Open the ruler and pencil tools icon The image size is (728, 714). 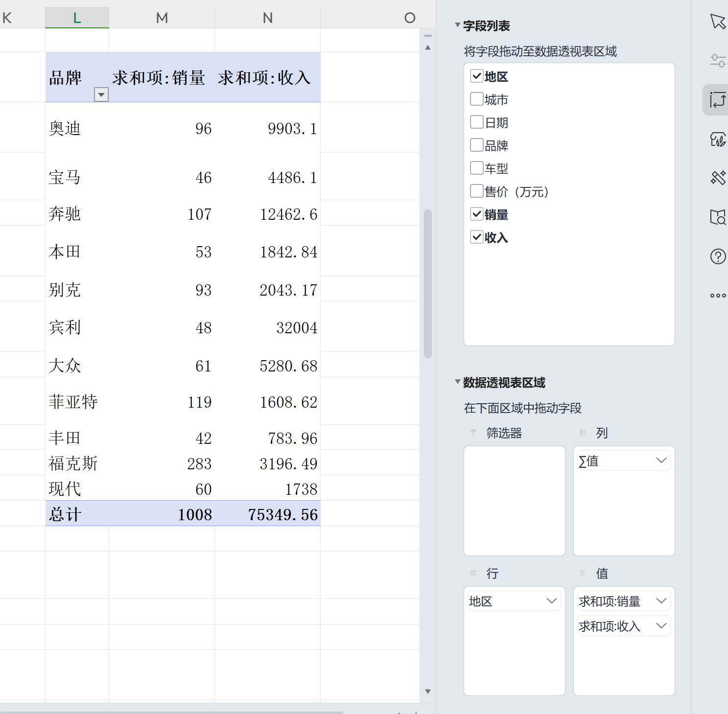pyautogui.click(x=718, y=178)
